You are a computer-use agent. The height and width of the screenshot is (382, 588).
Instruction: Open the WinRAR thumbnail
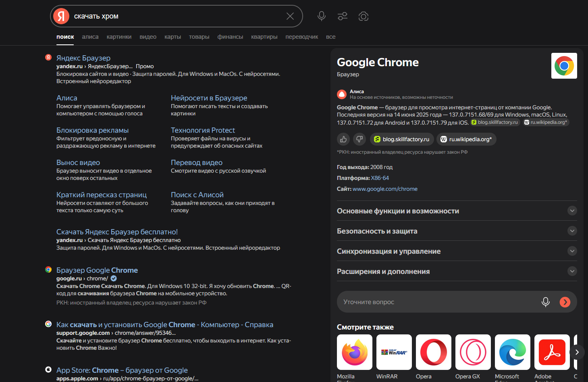pyautogui.click(x=394, y=352)
